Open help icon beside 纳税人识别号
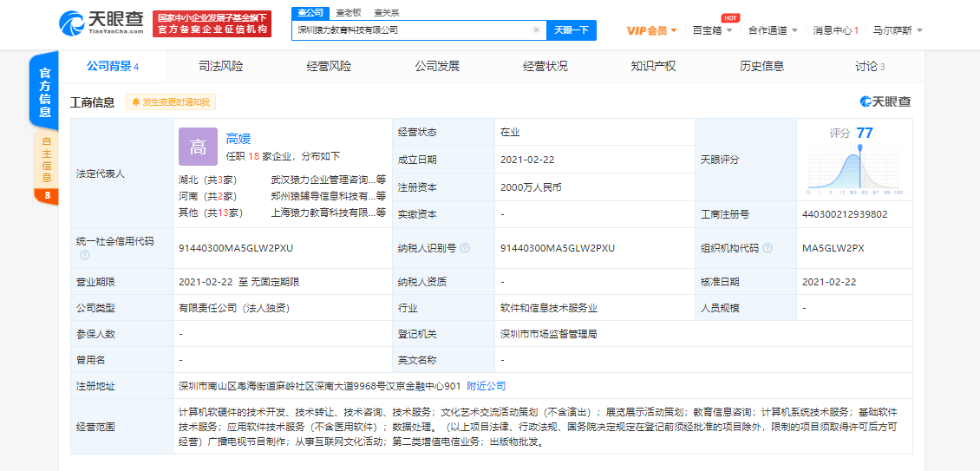 click(x=466, y=248)
